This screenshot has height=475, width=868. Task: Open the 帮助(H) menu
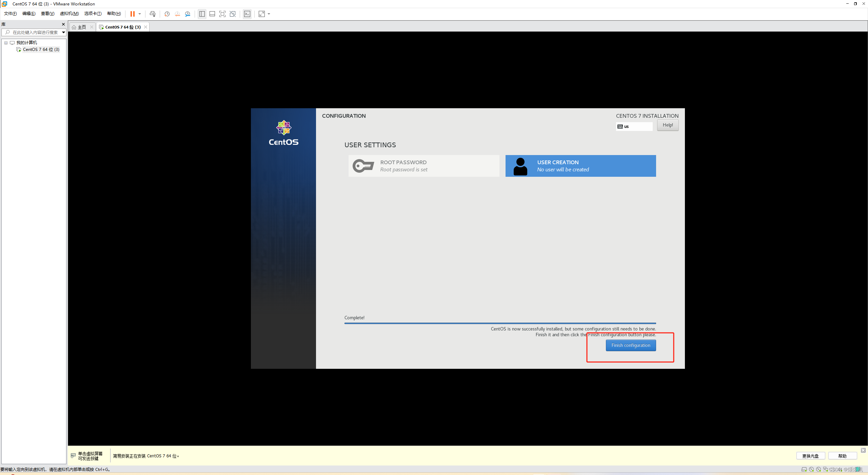click(x=114, y=14)
